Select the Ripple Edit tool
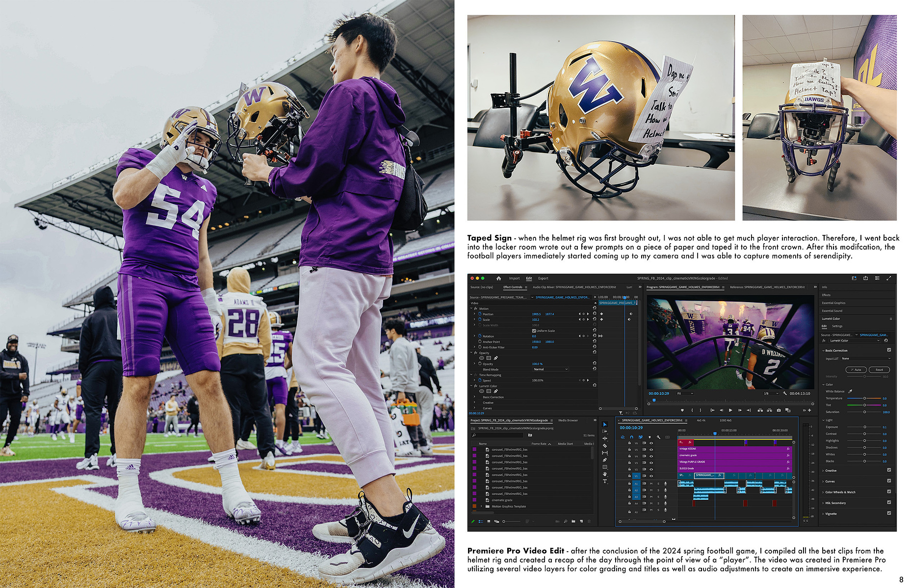Screen dimensions: 909x588 (604, 438)
